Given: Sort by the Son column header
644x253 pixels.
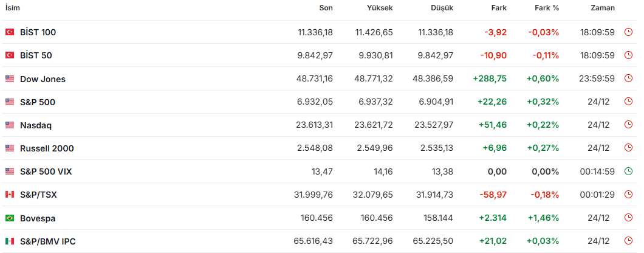Looking at the screenshot, I should tap(326, 8).
